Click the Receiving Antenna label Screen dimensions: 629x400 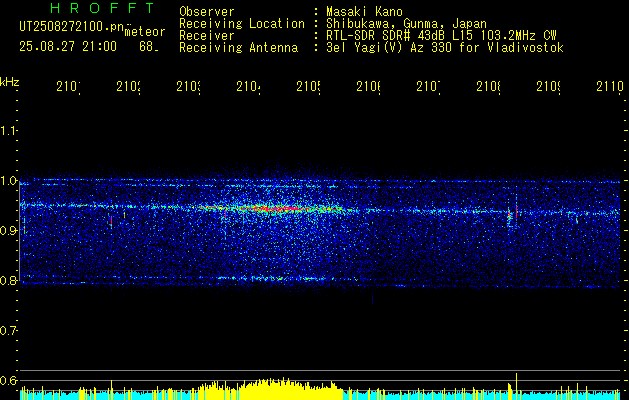[x=239, y=48]
